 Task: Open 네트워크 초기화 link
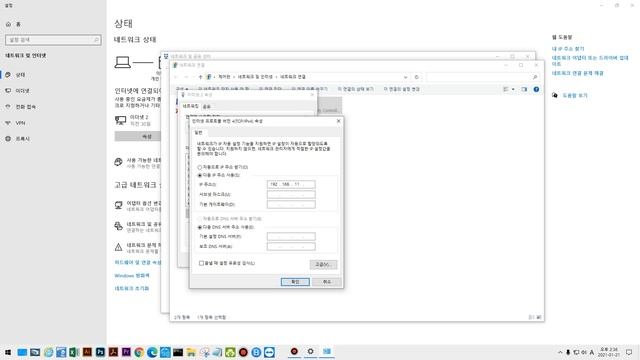pyautogui.click(x=132, y=288)
